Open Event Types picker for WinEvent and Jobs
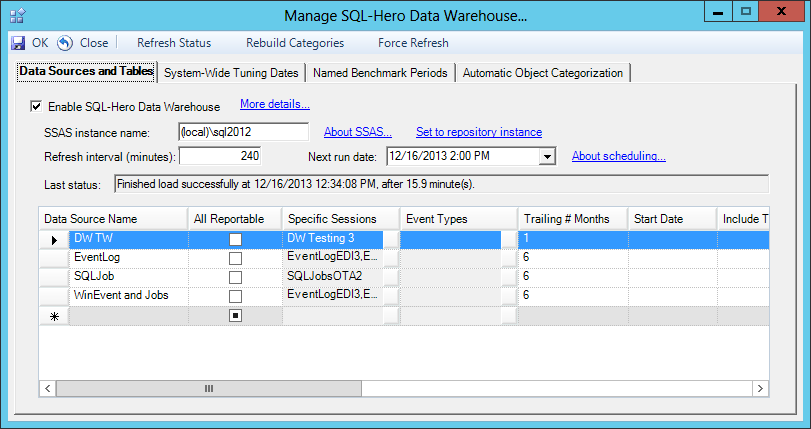Viewport: 811px width, 429px height. coord(509,297)
